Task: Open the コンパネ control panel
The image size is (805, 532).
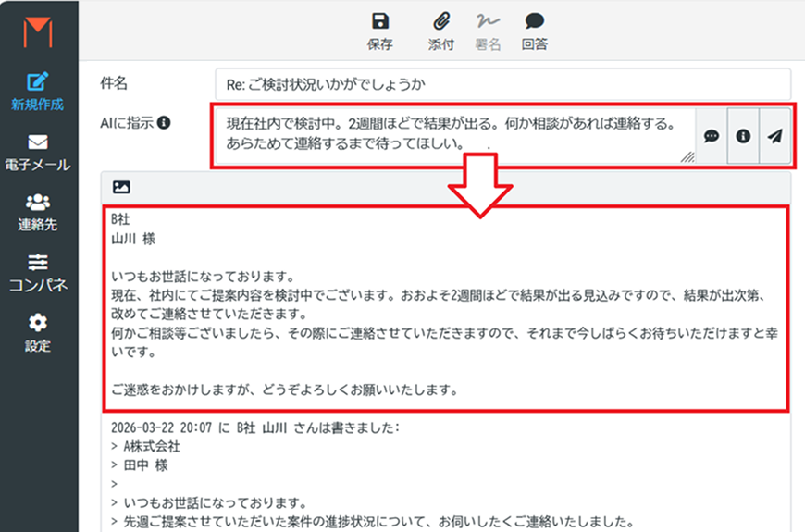Action: point(38,271)
